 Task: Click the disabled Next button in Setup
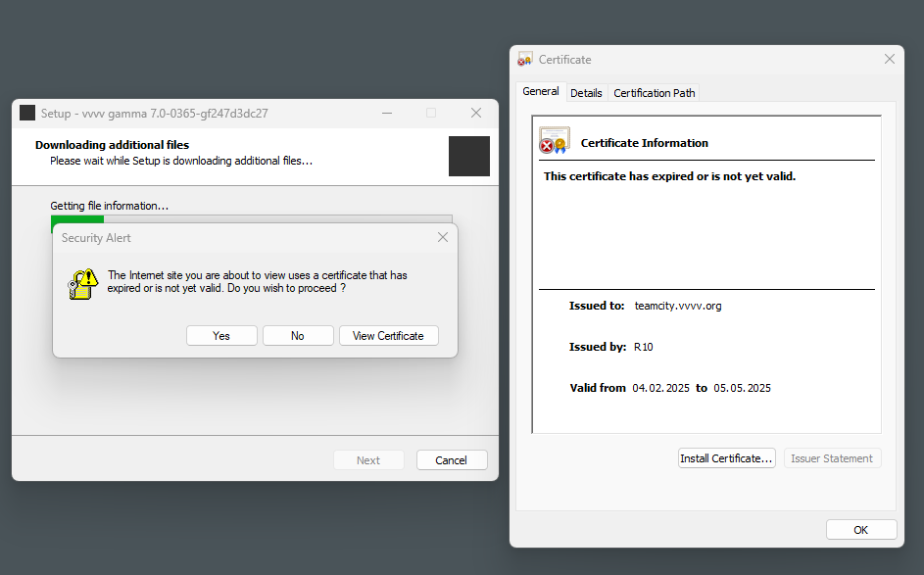(368, 460)
